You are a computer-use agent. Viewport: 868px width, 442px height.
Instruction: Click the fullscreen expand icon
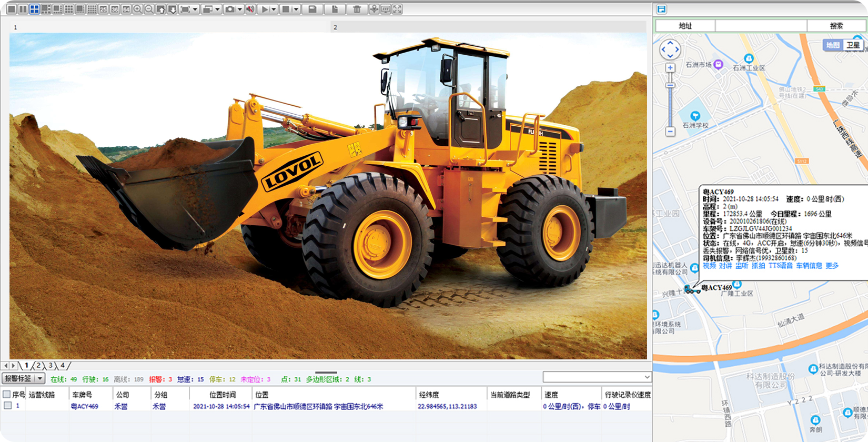(x=397, y=9)
